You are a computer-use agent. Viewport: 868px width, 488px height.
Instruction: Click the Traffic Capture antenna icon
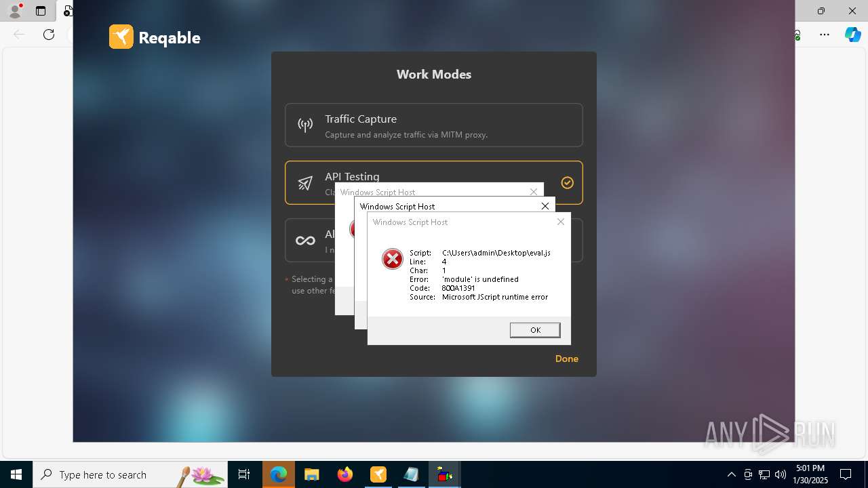pyautogui.click(x=305, y=125)
